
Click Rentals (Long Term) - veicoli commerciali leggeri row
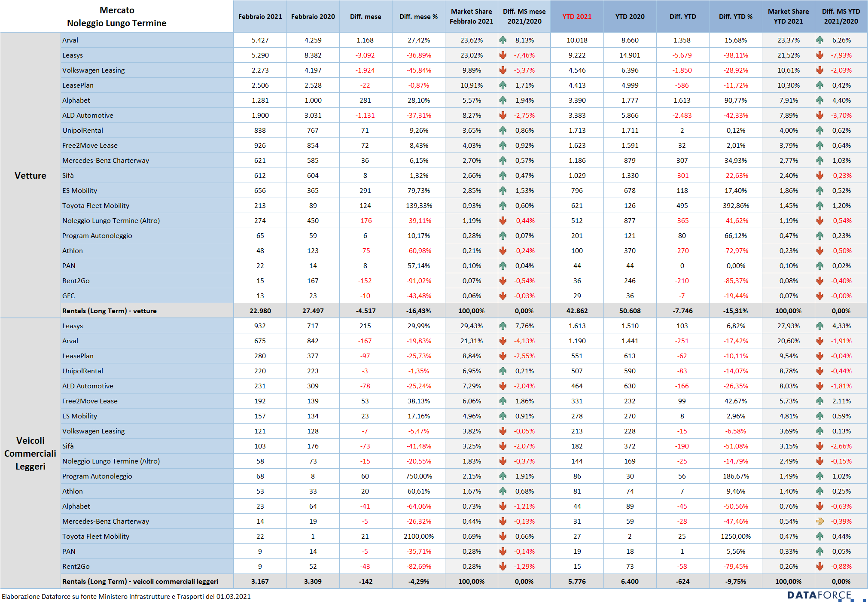pyautogui.click(x=464, y=581)
